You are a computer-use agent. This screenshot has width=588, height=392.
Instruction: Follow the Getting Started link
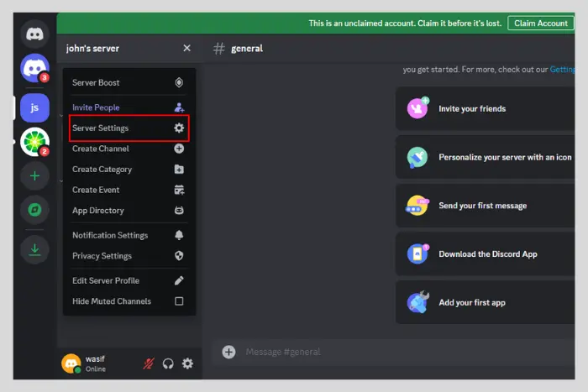click(x=562, y=70)
